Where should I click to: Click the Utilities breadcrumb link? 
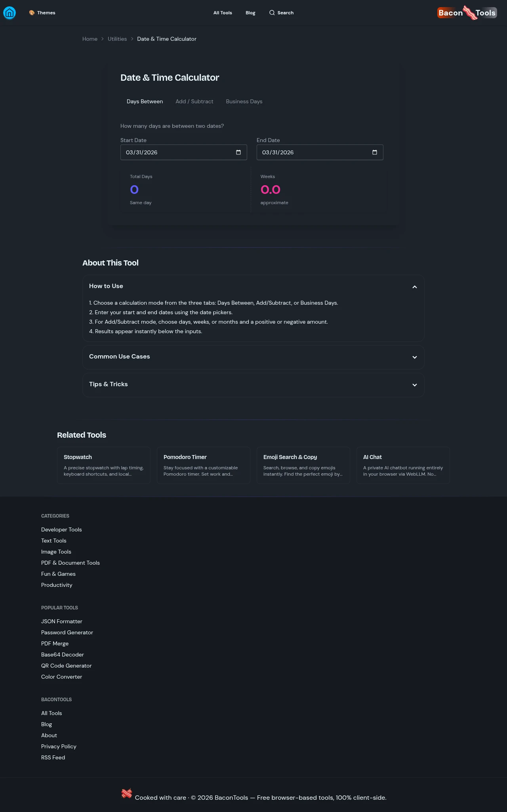click(117, 39)
